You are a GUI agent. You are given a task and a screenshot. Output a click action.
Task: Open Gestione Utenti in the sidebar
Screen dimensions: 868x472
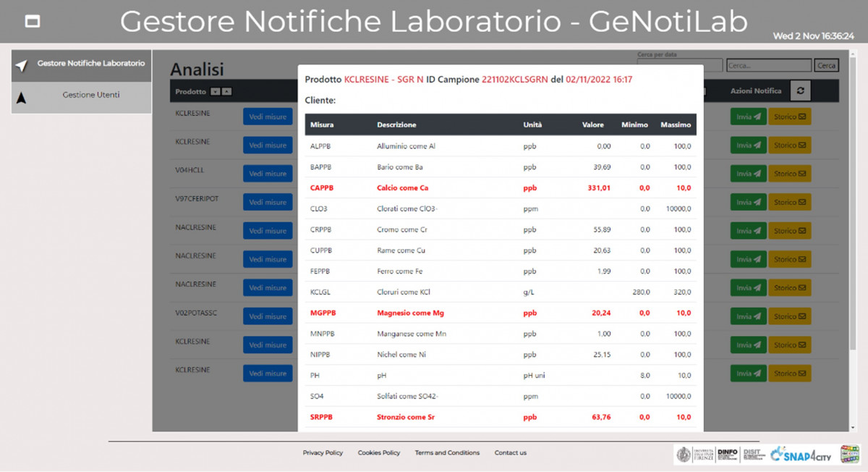81,96
